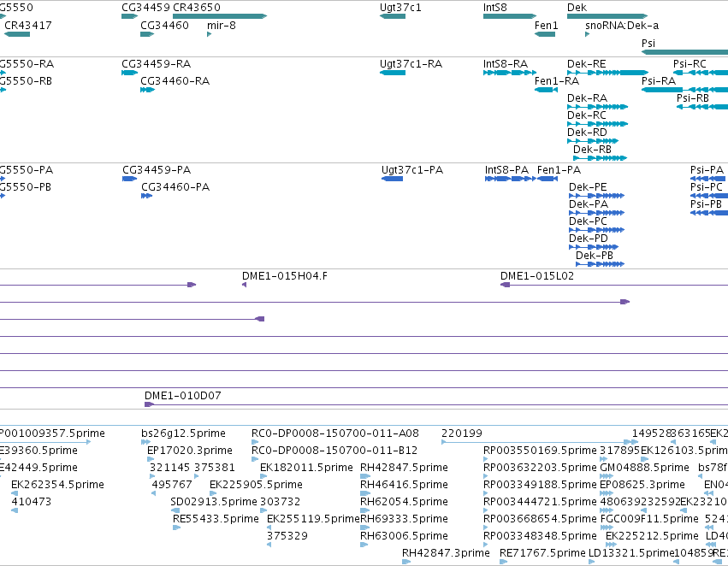Select transcript Dek-RD

pyautogui.click(x=593, y=140)
